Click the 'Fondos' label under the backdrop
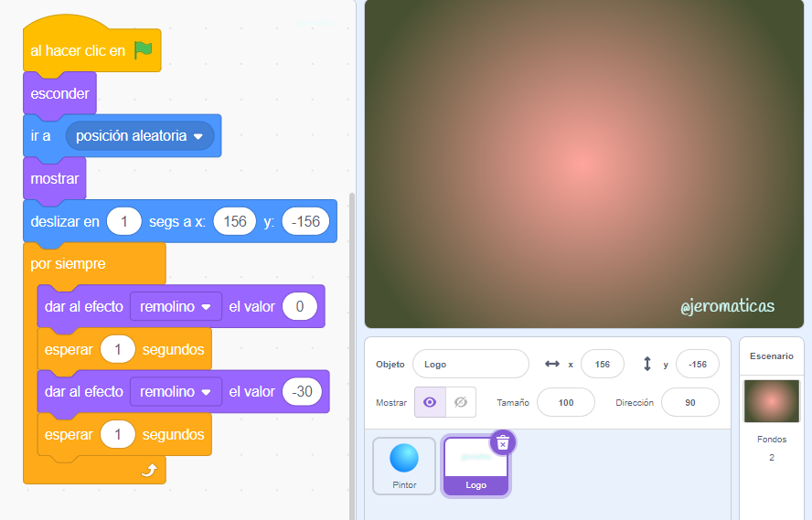The image size is (812, 520). (772, 440)
